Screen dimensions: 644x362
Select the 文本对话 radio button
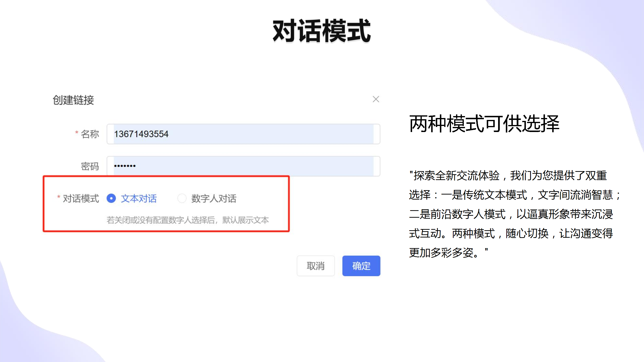[111, 198]
